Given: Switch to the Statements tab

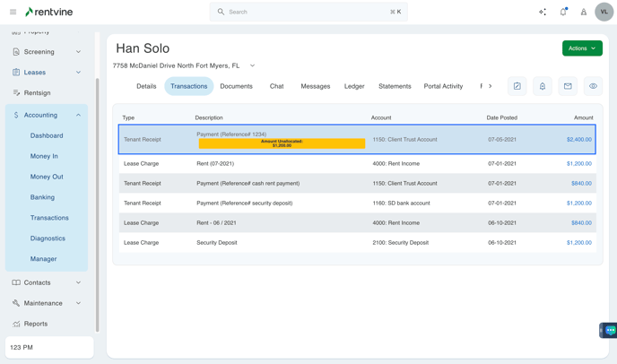Looking at the screenshot, I should (x=395, y=86).
